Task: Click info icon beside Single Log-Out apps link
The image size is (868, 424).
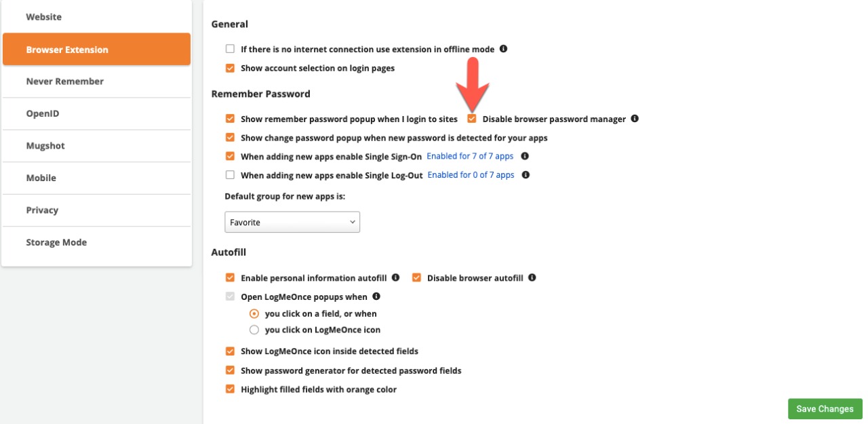Action: [x=526, y=175]
